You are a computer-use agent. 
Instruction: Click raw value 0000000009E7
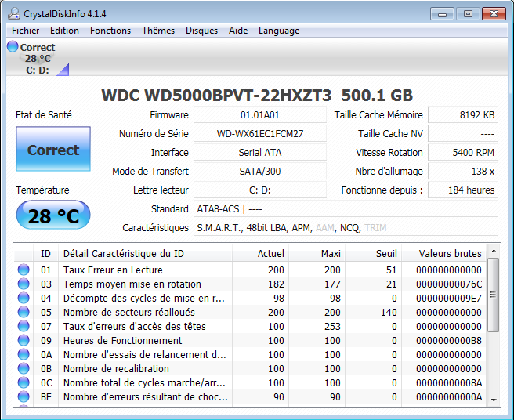click(449, 298)
